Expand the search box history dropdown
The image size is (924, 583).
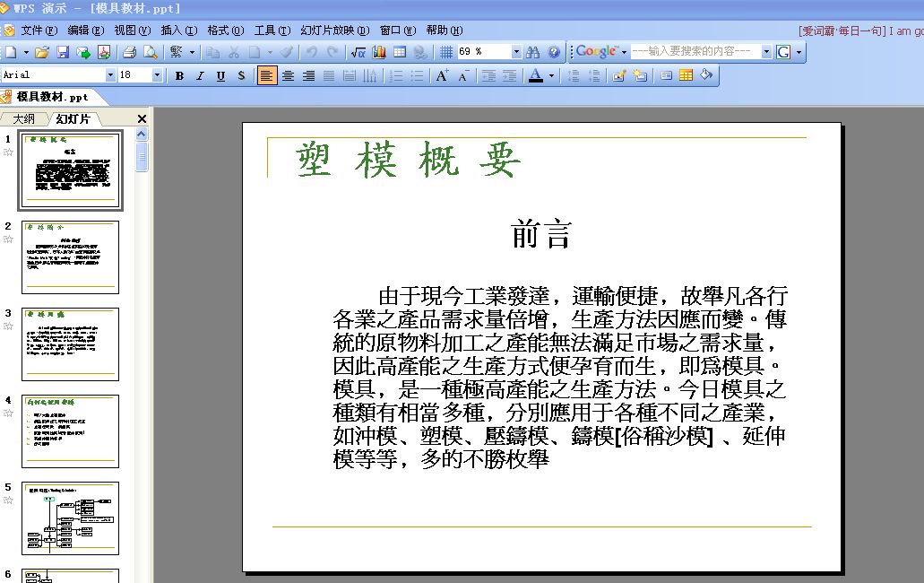pos(766,52)
